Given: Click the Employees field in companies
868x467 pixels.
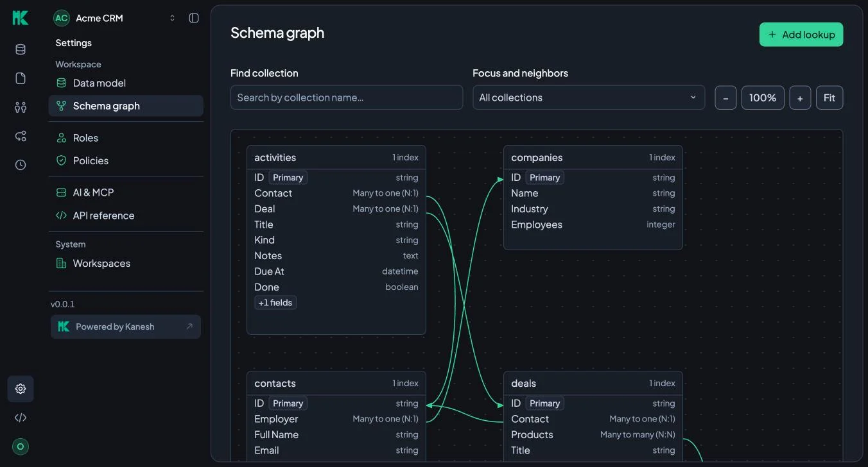Looking at the screenshot, I should point(593,225).
